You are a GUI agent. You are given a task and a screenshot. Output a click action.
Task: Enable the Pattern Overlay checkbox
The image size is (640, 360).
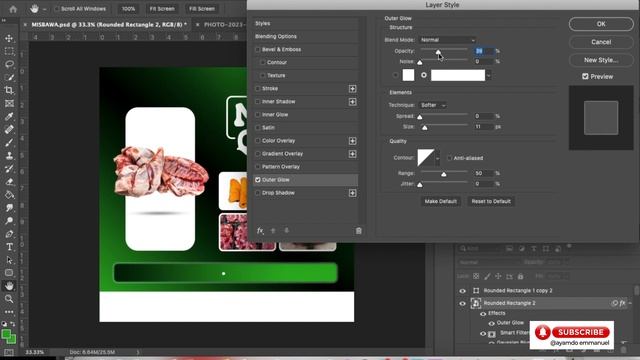[x=258, y=167]
